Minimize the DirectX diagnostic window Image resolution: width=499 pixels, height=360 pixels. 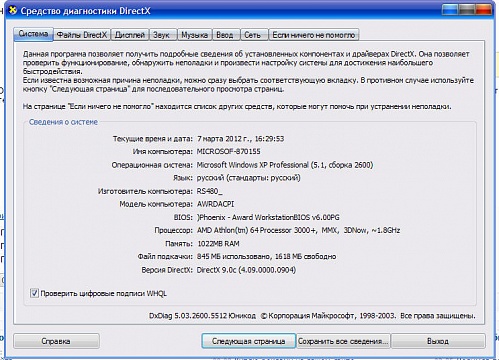coord(450,10)
